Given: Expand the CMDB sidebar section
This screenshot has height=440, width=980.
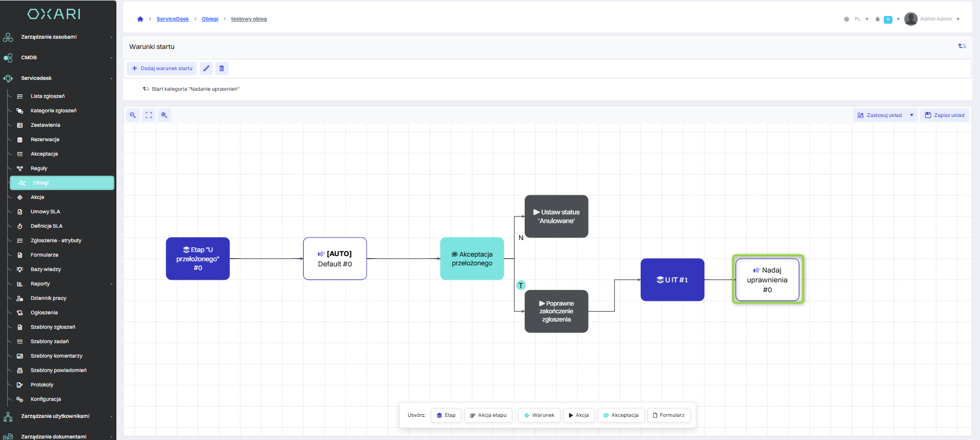Looking at the screenshot, I should (x=111, y=58).
